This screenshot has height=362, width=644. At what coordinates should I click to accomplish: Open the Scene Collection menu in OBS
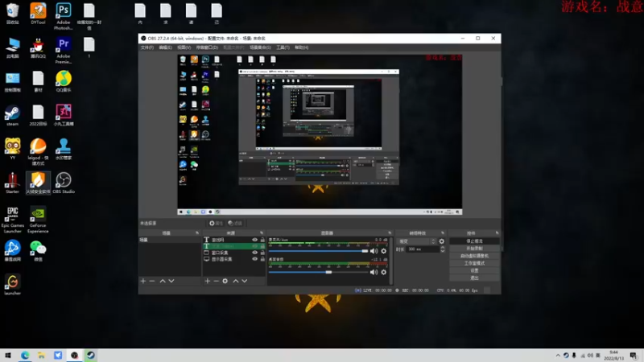pos(260,47)
